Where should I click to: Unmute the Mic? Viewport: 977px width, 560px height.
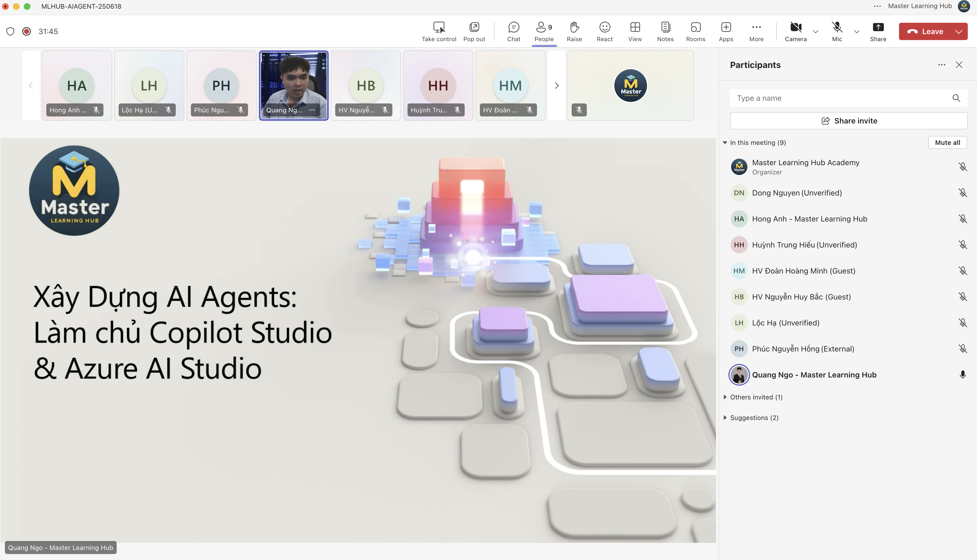coord(837,31)
